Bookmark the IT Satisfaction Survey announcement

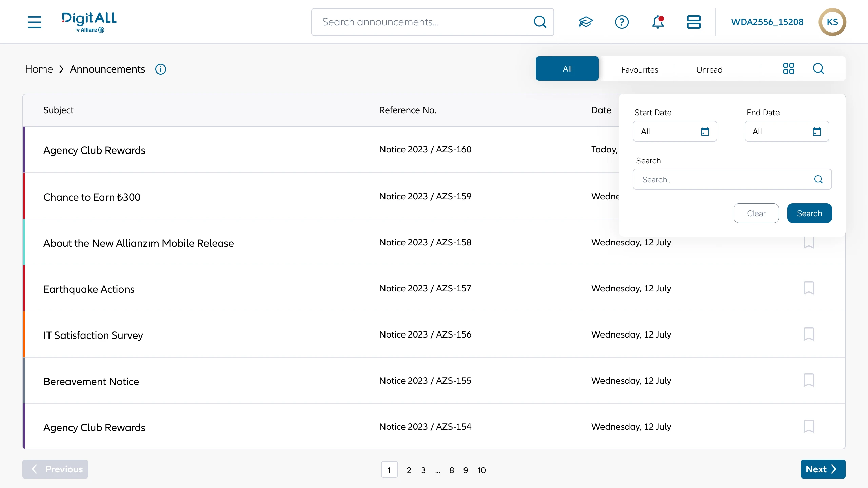(x=809, y=334)
